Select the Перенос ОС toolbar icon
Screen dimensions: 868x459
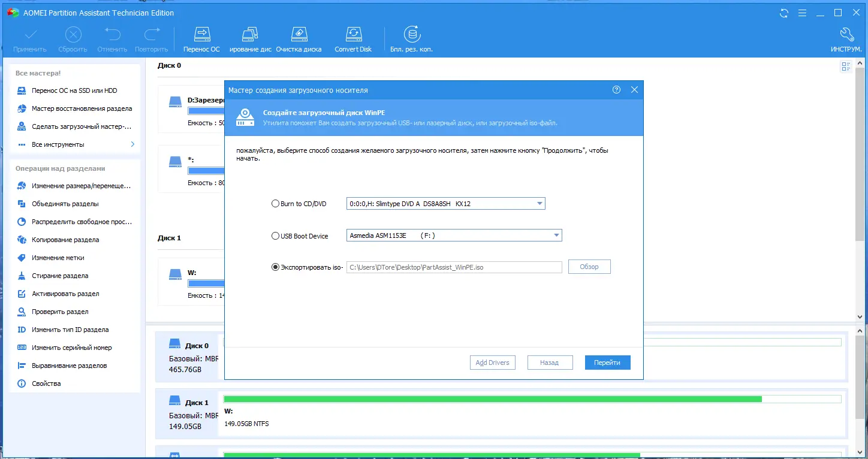tap(201, 38)
